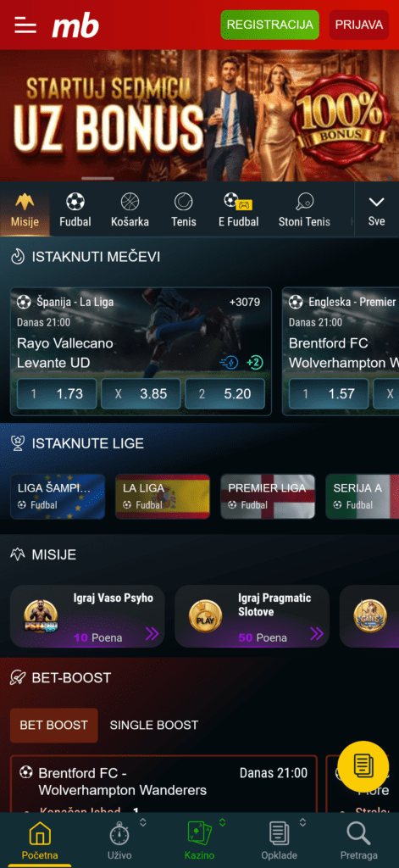
Task: Switch to SINGLE BOOST tab
Action: pyautogui.click(x=154, y=725)
